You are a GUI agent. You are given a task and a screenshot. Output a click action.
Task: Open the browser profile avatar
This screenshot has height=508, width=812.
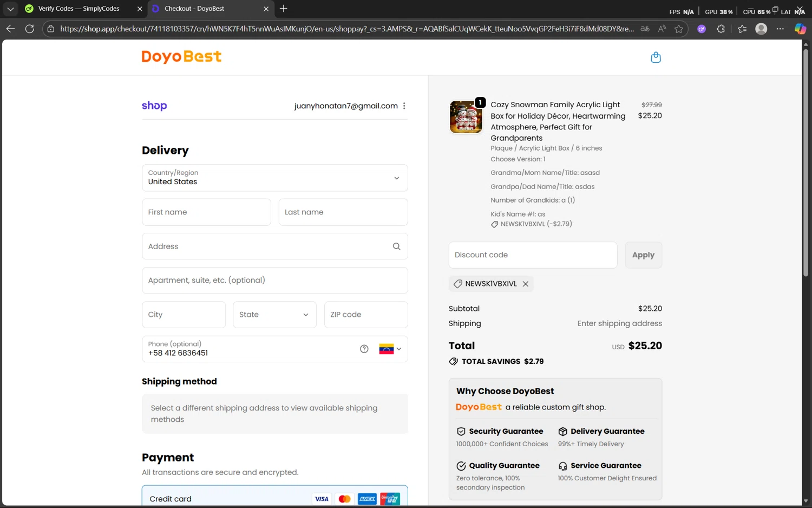tap(761, 29)
